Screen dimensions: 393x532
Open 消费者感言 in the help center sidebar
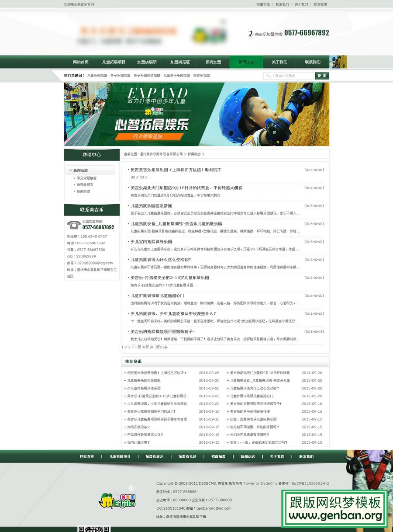(x=85, y=184)
